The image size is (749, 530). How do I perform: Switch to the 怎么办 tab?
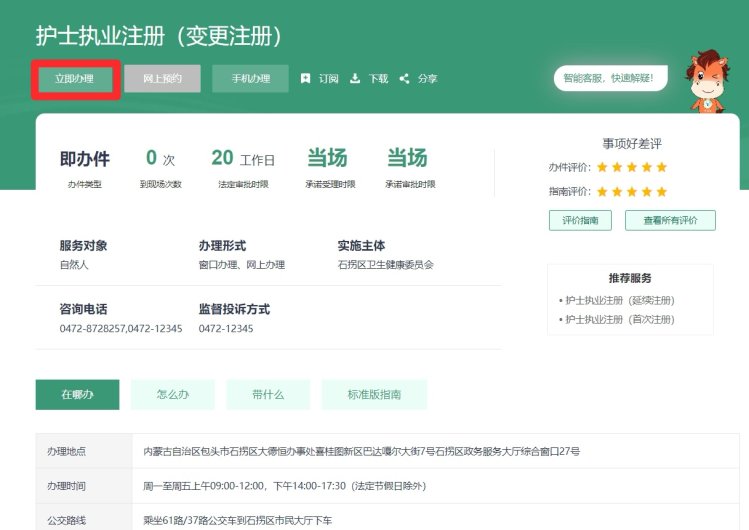172,395
